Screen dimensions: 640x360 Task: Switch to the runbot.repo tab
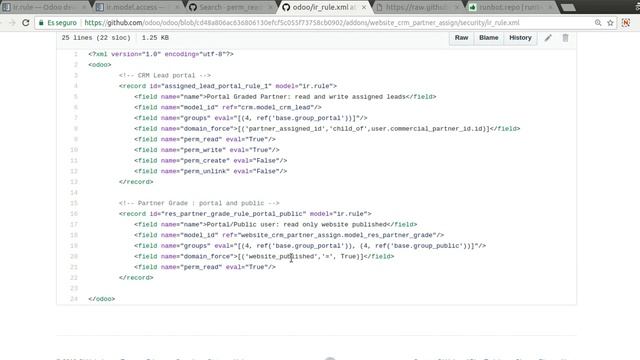click(x=510, y=7)
